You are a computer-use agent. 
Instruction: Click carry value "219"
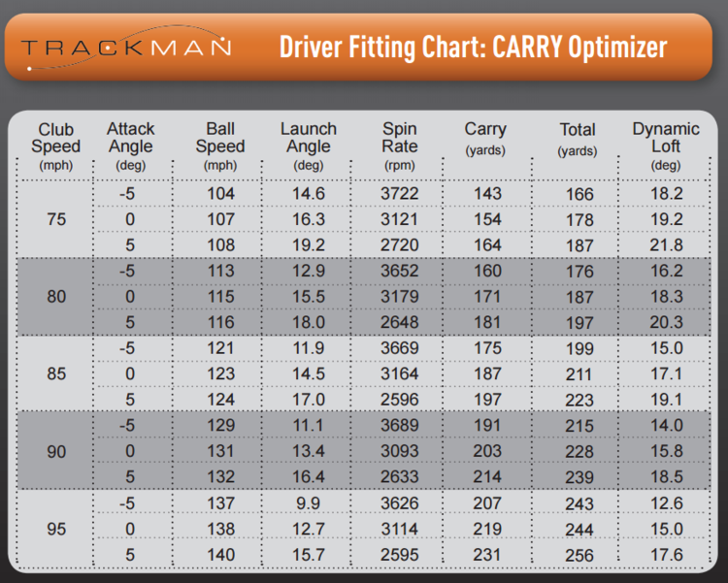coord(487,529)
